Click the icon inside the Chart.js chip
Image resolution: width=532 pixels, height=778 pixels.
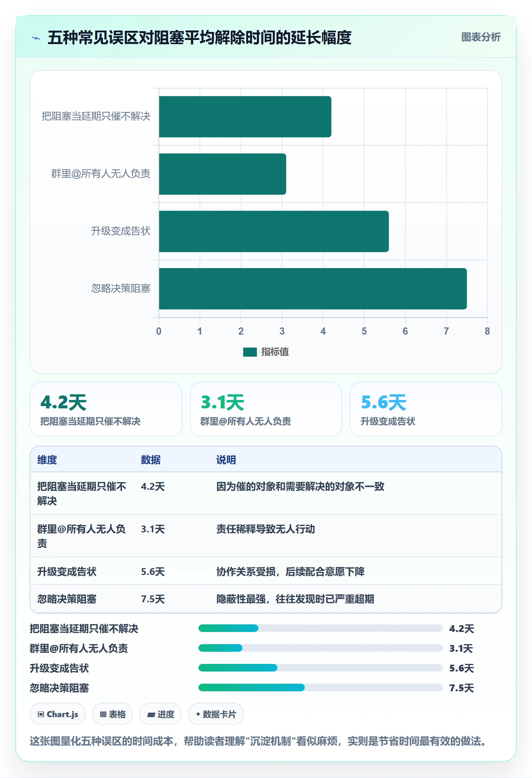pos(41,714)
